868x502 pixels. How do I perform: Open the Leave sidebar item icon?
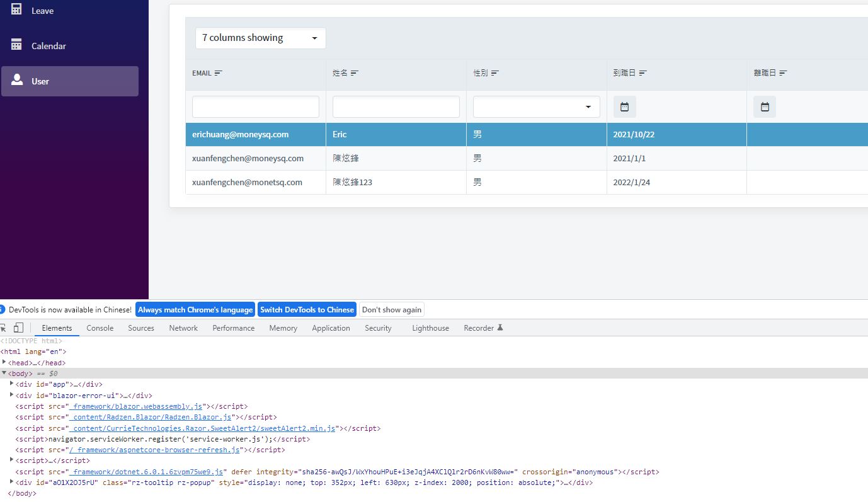point(16,9)
